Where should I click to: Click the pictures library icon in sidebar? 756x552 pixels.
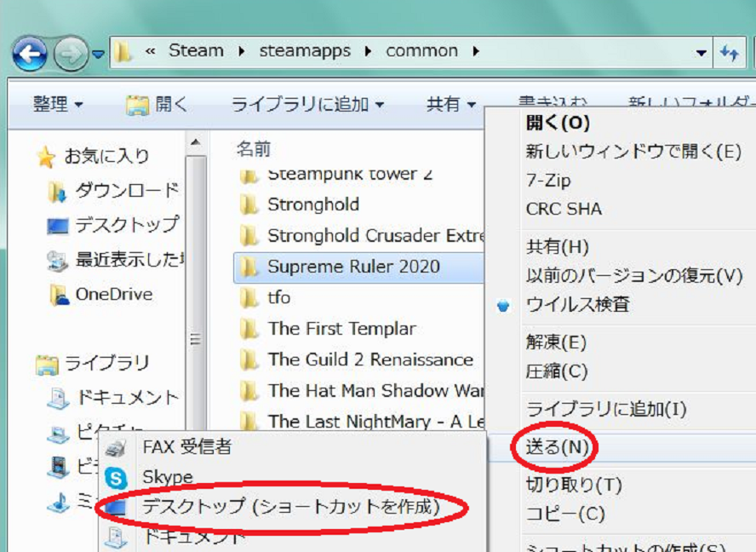coord(57,434)
